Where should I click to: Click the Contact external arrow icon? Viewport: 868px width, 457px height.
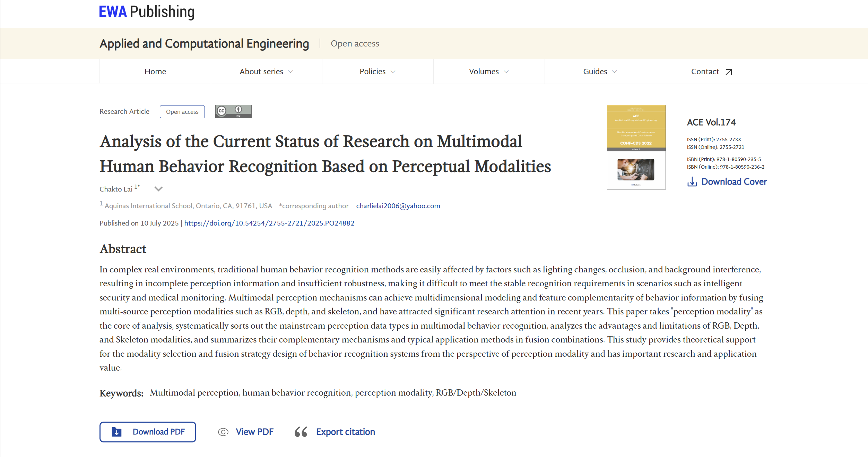click(729, 72)
